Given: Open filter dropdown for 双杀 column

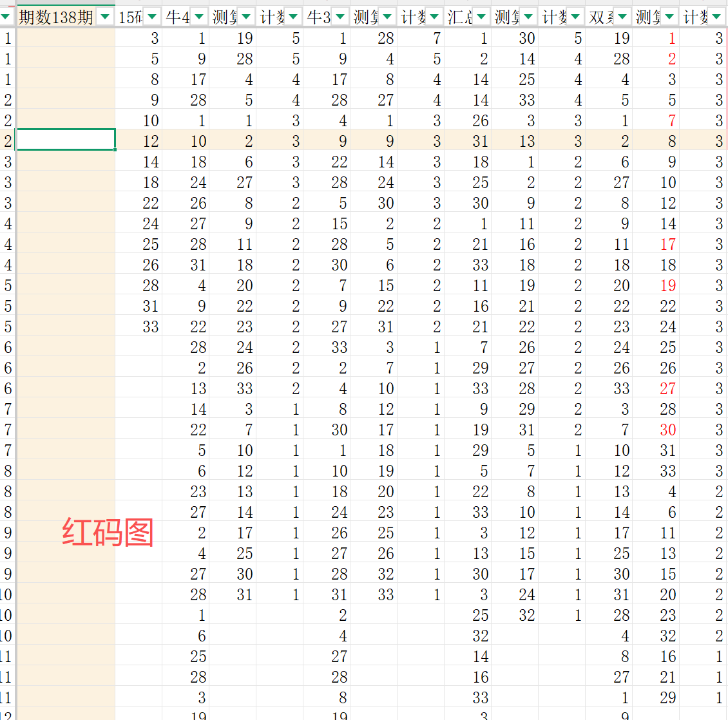Looking at the screenshot, I should coord(622,17).
